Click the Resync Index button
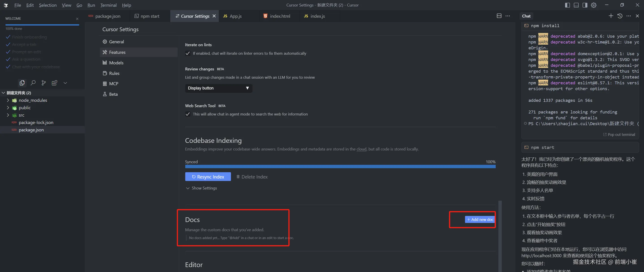 pyautogui.click(x=208, y=177)
